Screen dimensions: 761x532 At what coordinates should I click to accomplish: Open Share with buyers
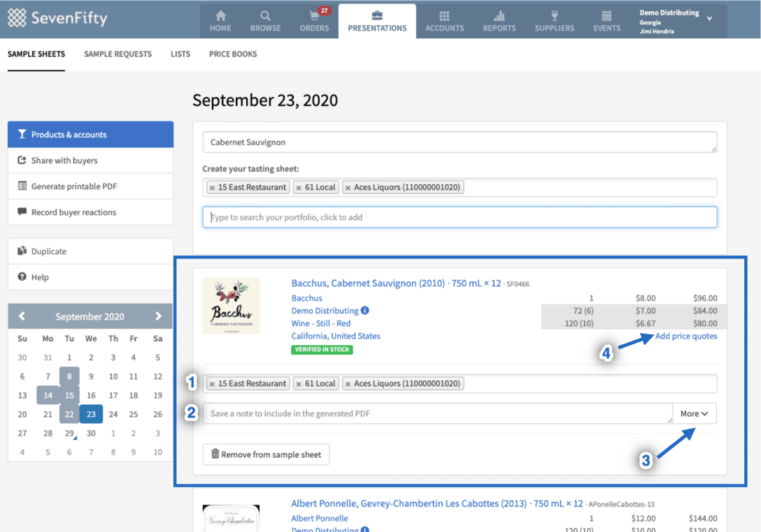(x=90, y=160)
